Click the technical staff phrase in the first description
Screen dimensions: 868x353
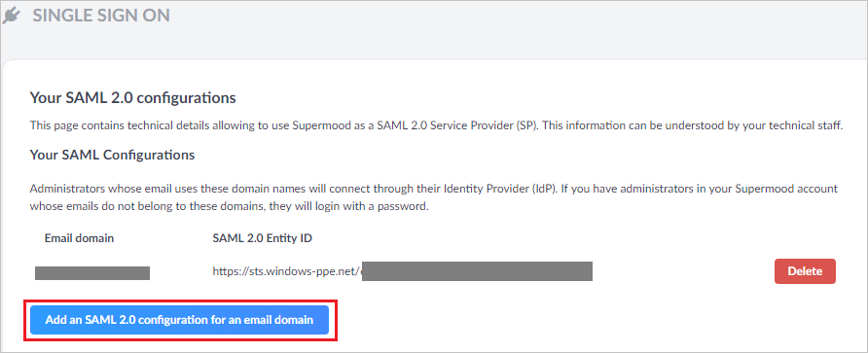[810, 125]
